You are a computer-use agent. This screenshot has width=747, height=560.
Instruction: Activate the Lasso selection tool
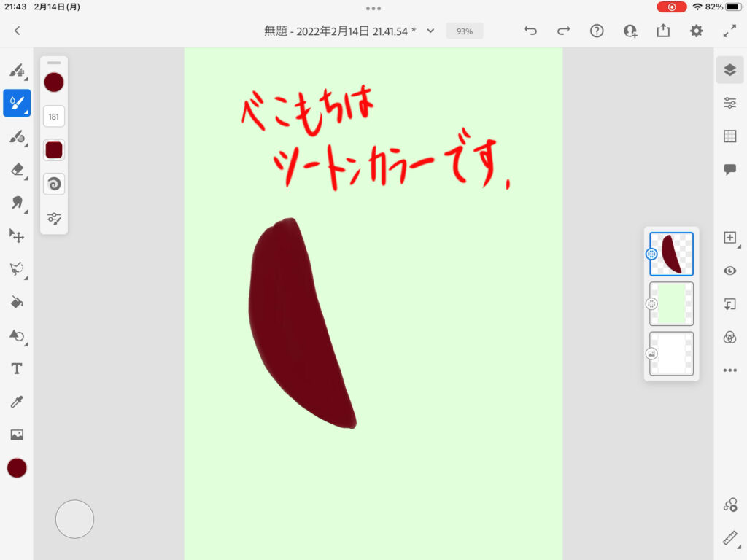(x=16, y=268)
